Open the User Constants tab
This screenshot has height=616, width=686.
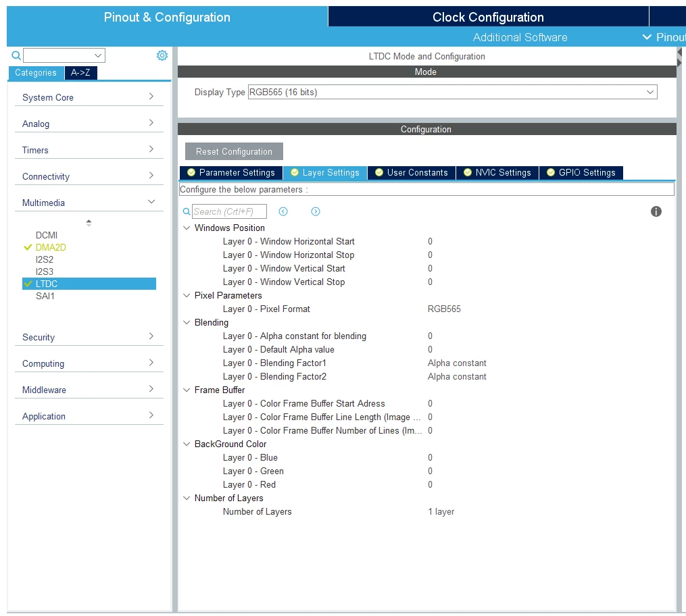(412, 173)
